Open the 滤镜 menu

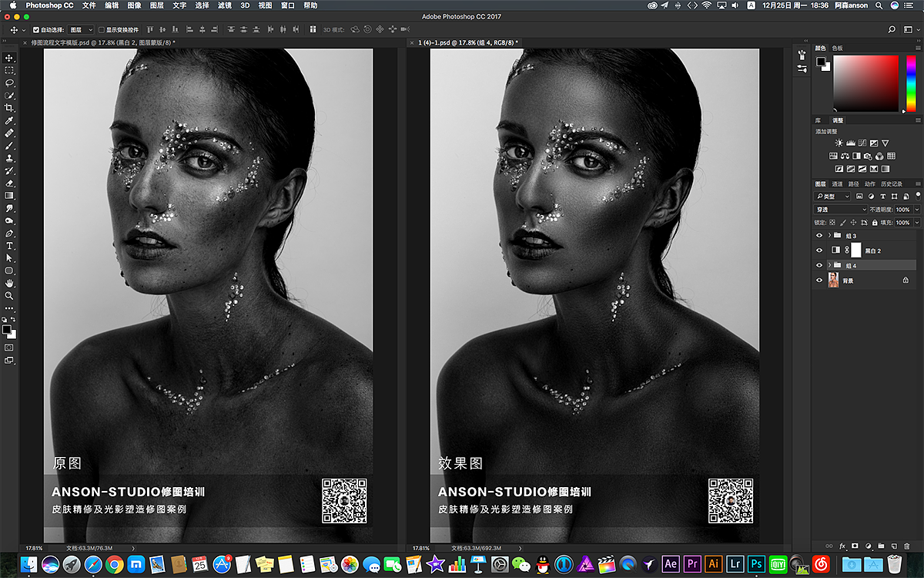click(225, 5)
